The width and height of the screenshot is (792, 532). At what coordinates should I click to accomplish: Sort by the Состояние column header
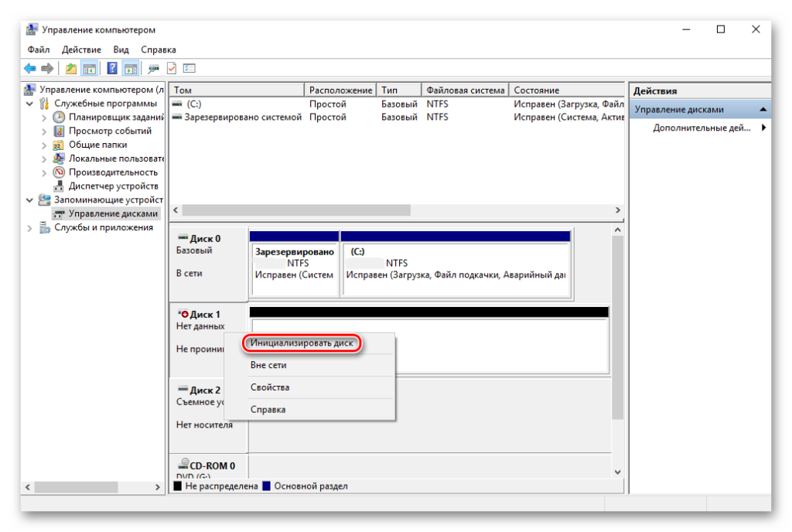pos(567,90)
